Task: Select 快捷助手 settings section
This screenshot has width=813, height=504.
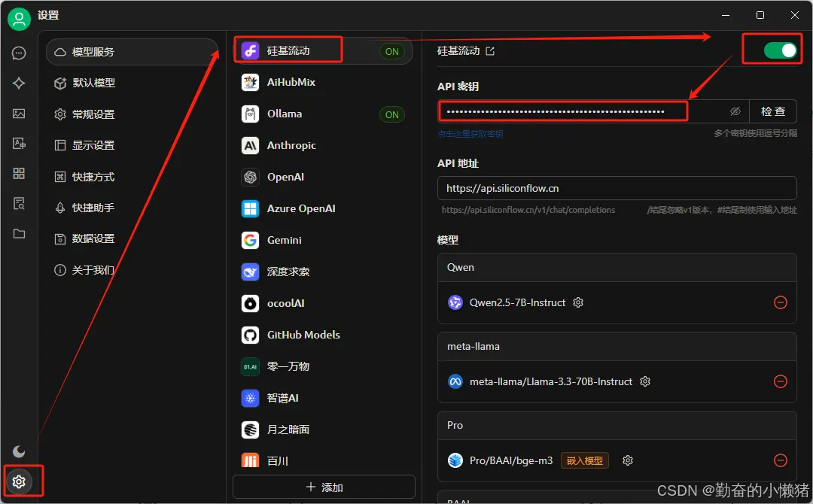Action: (x=132, y=208)
